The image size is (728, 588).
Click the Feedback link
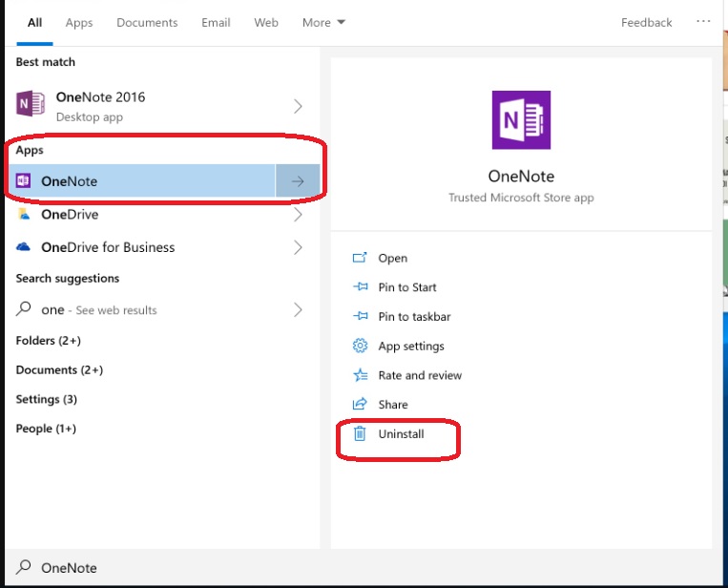(x=646, y=22)
